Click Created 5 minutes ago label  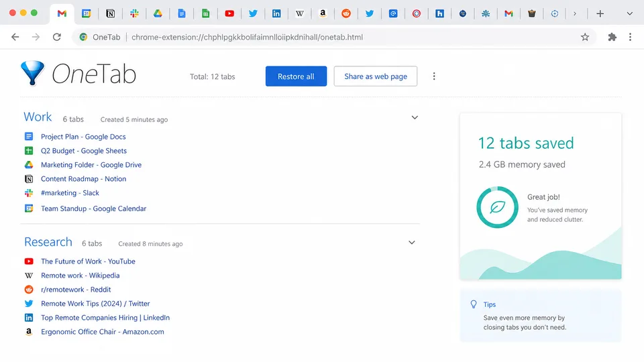[134, 119]
